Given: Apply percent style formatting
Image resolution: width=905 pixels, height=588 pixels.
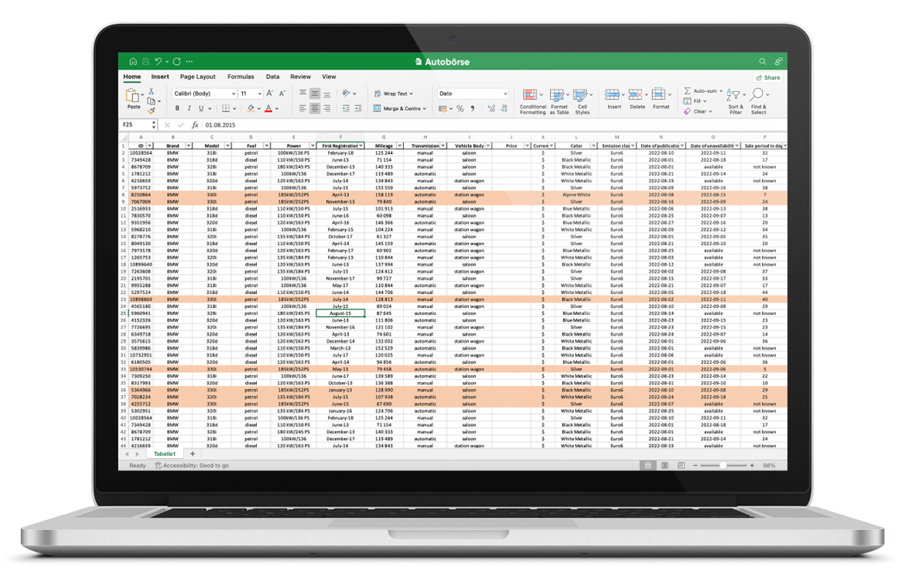Looking at the screenshot, I should click(459, 109).
